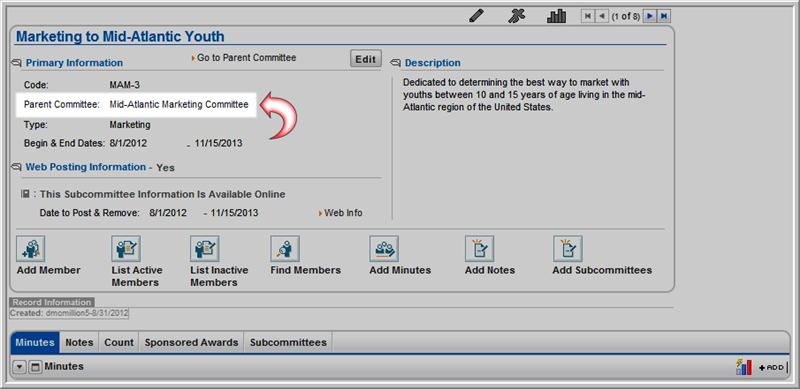Viewport: 800px width, 389px height.
Task: Click the ADD button in Minutes bar
Action: click(771, 368)
